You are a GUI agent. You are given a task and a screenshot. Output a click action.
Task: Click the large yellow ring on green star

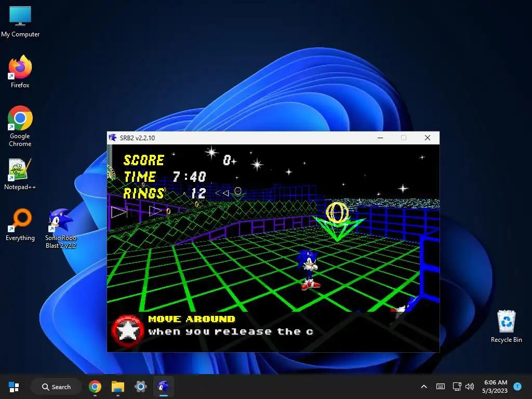(337, 212)
